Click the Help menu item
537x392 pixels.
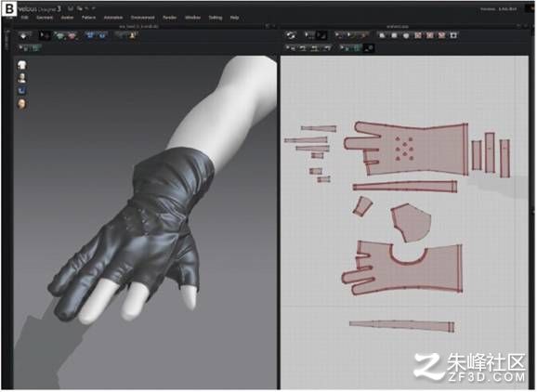click(x=234, y=18)
